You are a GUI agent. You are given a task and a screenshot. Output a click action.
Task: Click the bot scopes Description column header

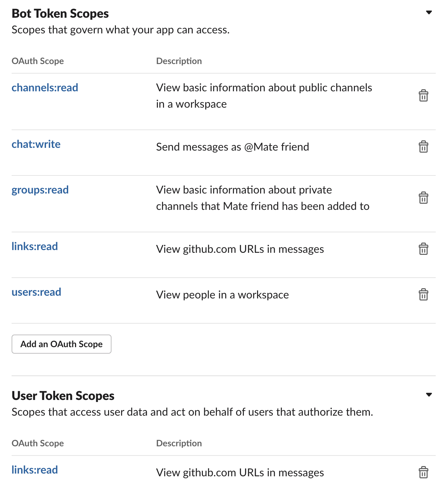[x=179, y=61]
